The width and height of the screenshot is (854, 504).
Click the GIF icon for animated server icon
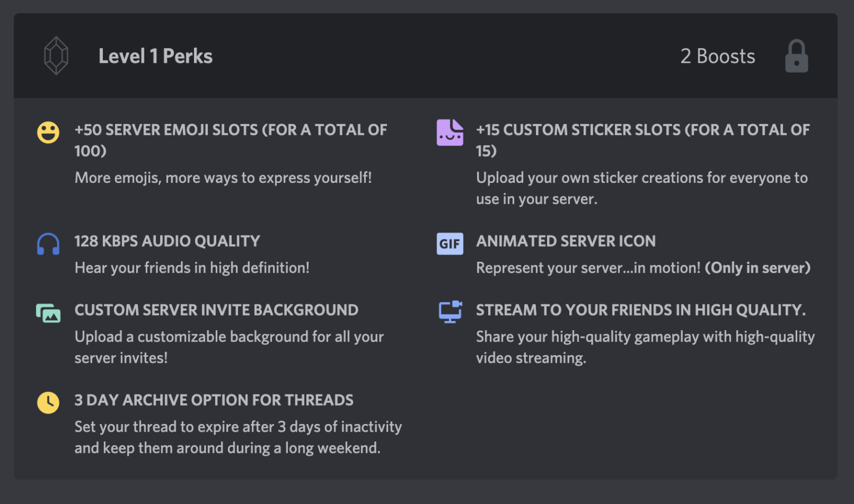(450, 243)
